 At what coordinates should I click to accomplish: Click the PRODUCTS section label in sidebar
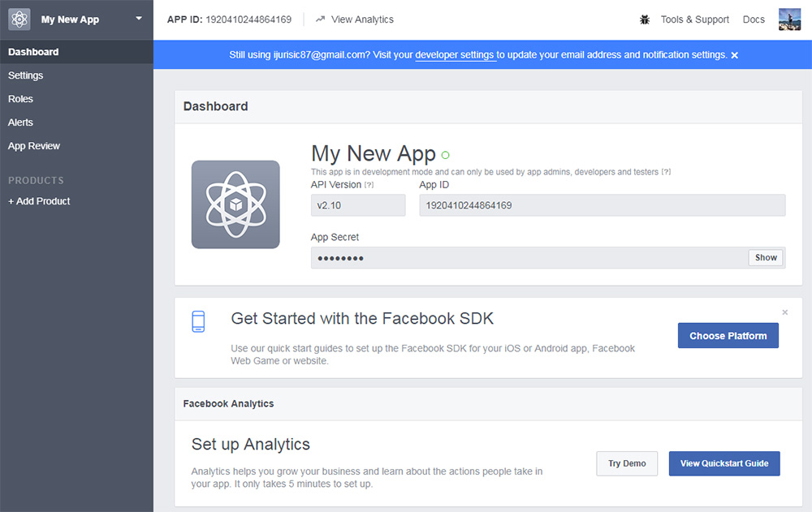click(x=36, y=181)
